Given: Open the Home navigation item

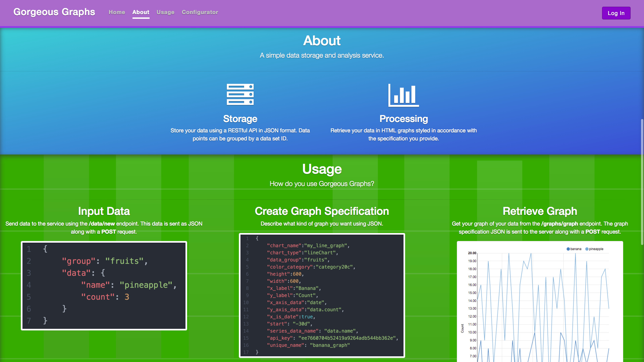Looking at the screenshot, I should (x=117, y=12).
